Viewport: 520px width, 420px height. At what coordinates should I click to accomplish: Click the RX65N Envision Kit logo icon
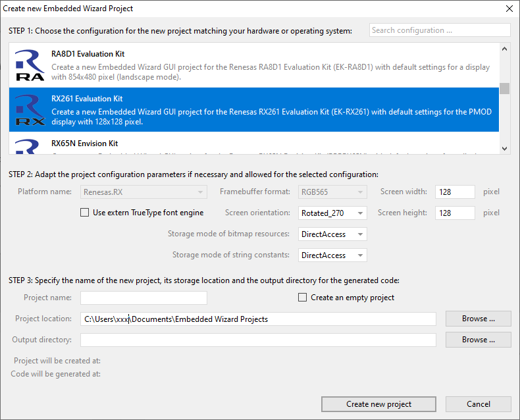tap(30, 146)
